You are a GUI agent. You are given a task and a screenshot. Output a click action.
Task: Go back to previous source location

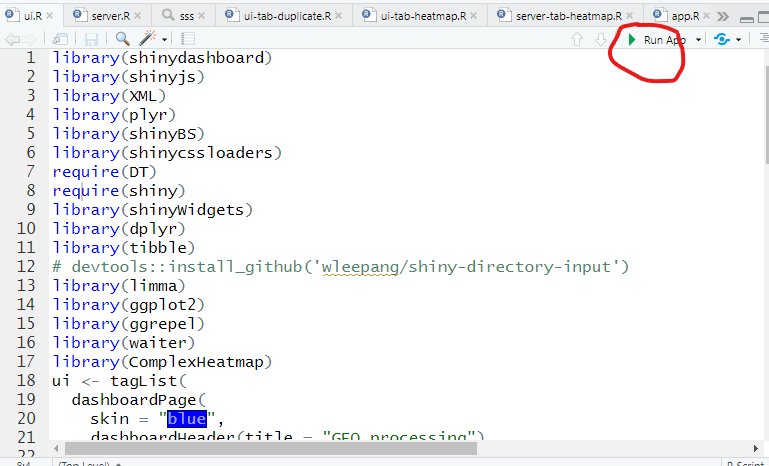click(x=12, y=39)
